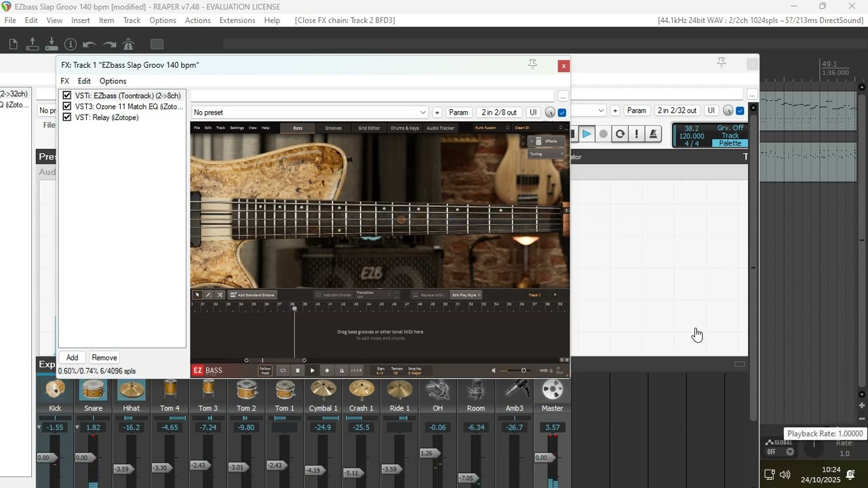Click the Hihat cymbal icon in mixer
Image resolution: width=868 pixels, height=488 pixels.
click(x=132, y=390)
